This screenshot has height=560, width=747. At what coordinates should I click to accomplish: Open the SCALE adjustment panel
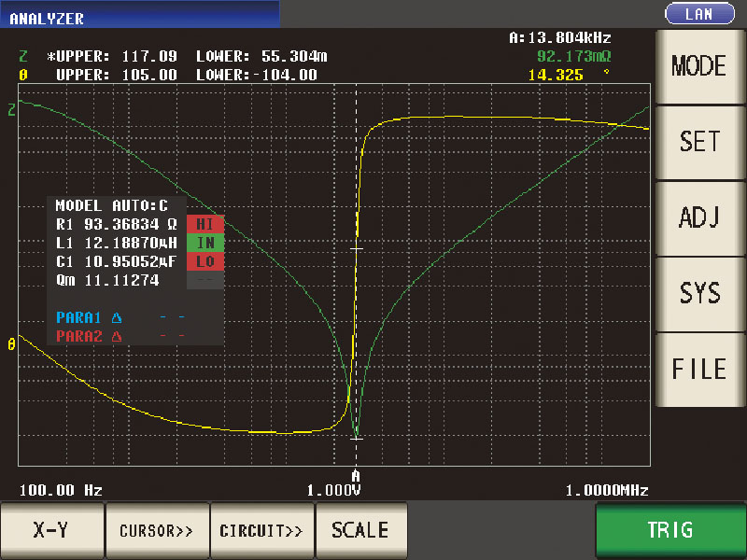pyautogui.click(x=361, y=529)
